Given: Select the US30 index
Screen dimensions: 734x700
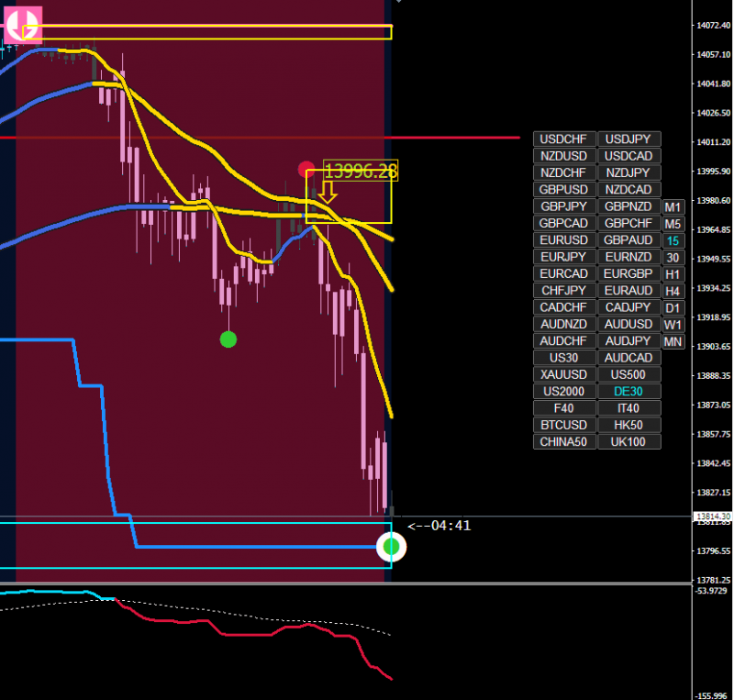Looking at the screenshot, I should pyautogui.click(x=564, y=358).
